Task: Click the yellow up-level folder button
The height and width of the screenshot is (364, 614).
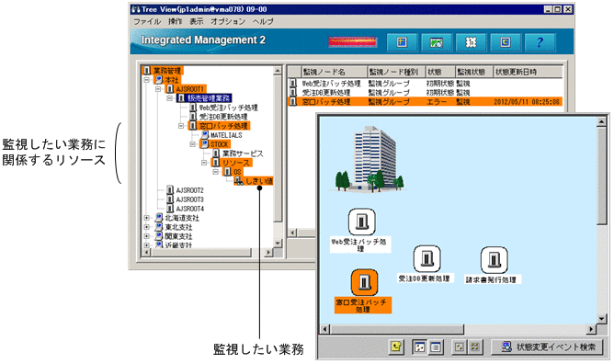Action: coord(397,347)
